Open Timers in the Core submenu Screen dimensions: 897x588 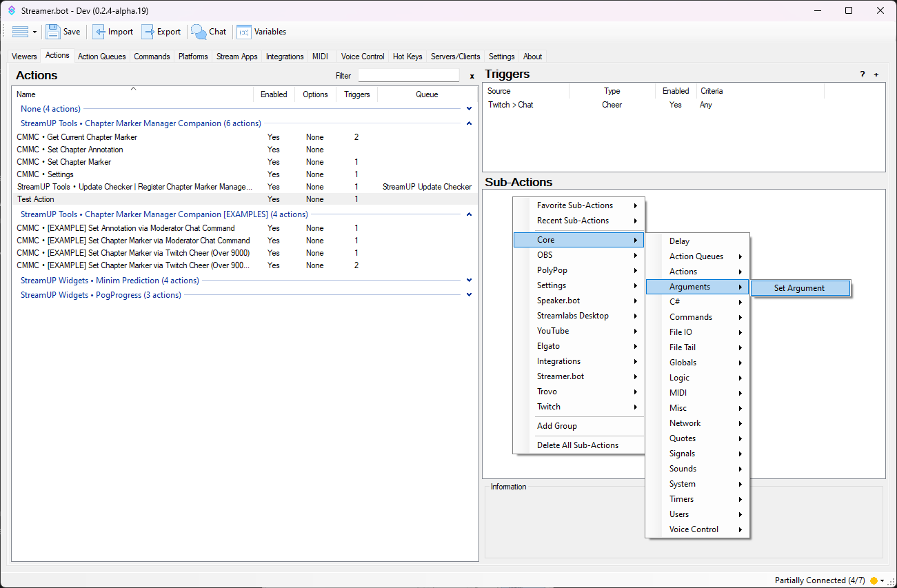click(697, 499)
